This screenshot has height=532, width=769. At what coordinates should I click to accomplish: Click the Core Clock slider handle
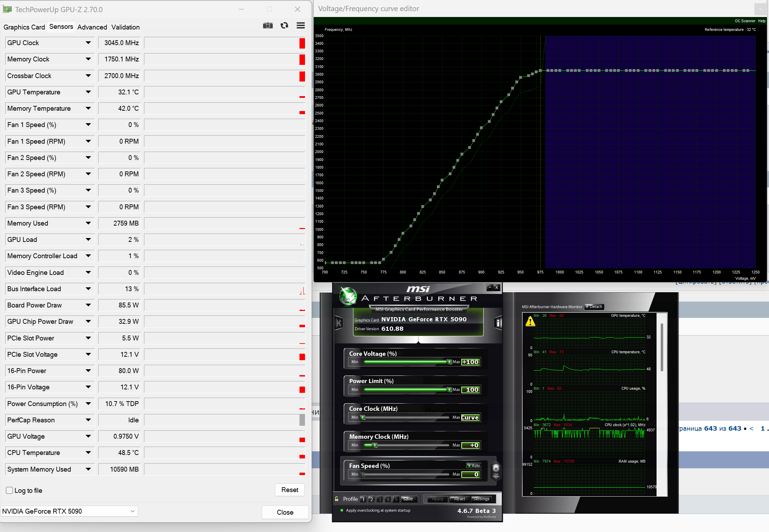tap(363, 417)
